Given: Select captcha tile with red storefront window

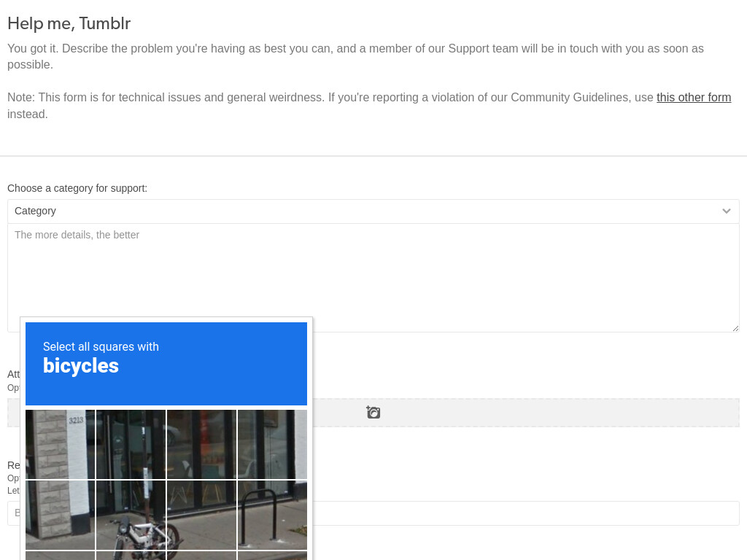Looking at the screenshot, I should coord(201,444).
